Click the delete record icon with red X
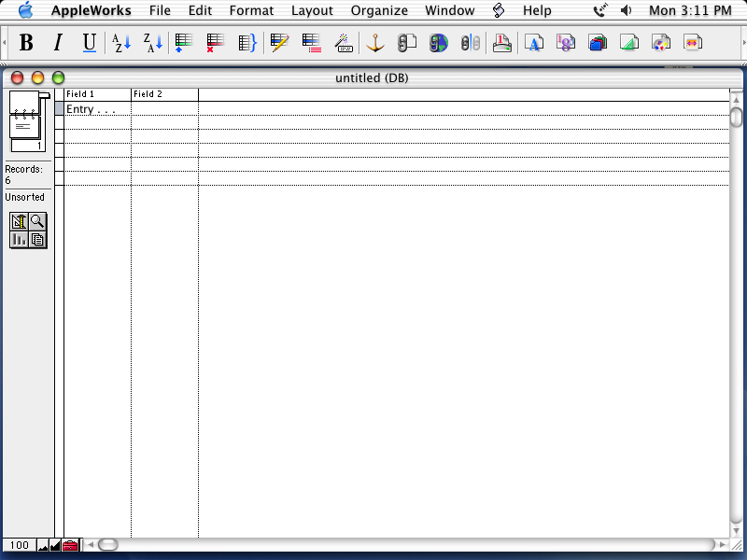Image resolution: width=747 pixels, height=560 pixels. point(216,42)
